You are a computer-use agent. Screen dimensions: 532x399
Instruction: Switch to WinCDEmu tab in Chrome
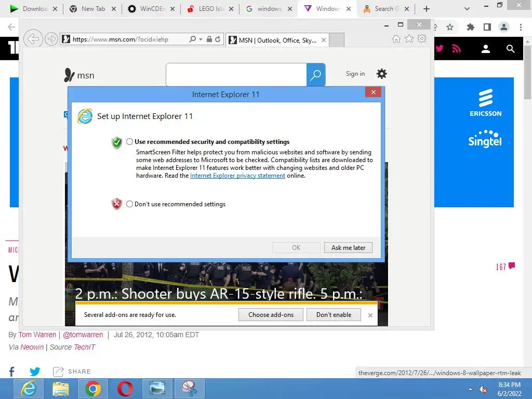coord(151,9)
